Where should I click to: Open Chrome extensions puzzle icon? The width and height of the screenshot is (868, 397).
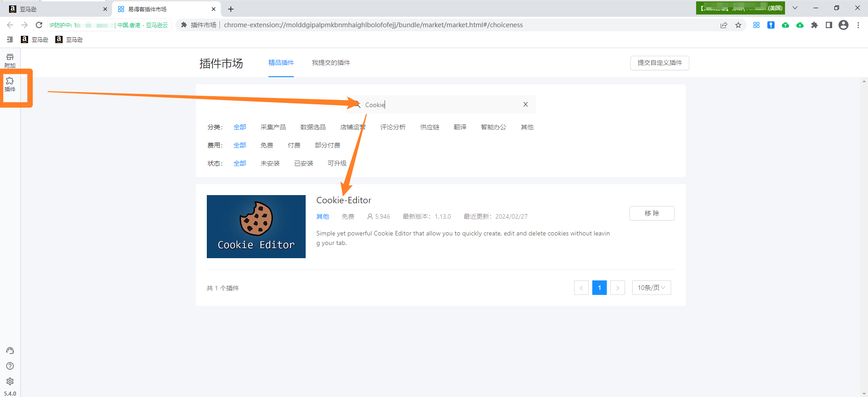(x=814, y=25)
